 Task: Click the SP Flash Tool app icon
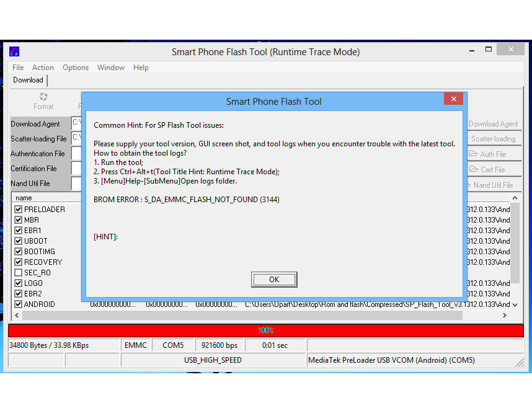(14, 51)
